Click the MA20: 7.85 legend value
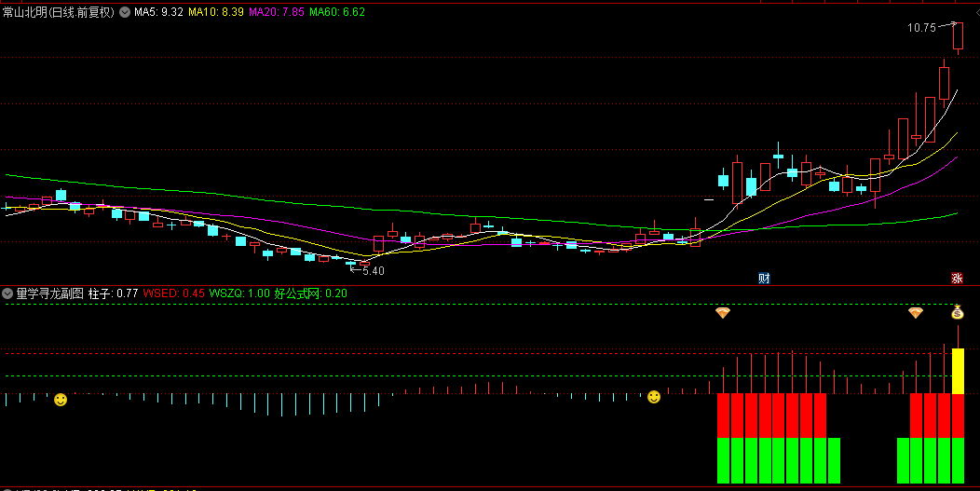The width and height of the screenshot is (980, 491). click(x=276, y=12)
